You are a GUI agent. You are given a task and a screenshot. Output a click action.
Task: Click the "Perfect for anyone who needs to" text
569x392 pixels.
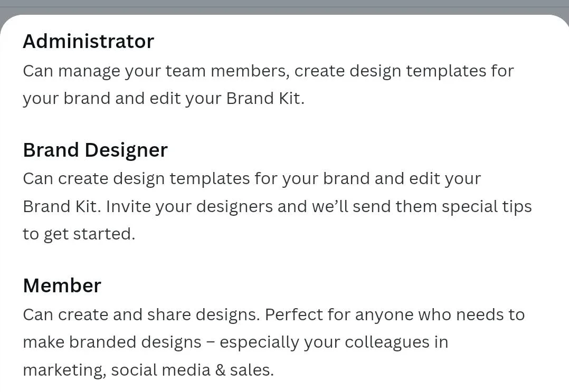coord(395,315)
